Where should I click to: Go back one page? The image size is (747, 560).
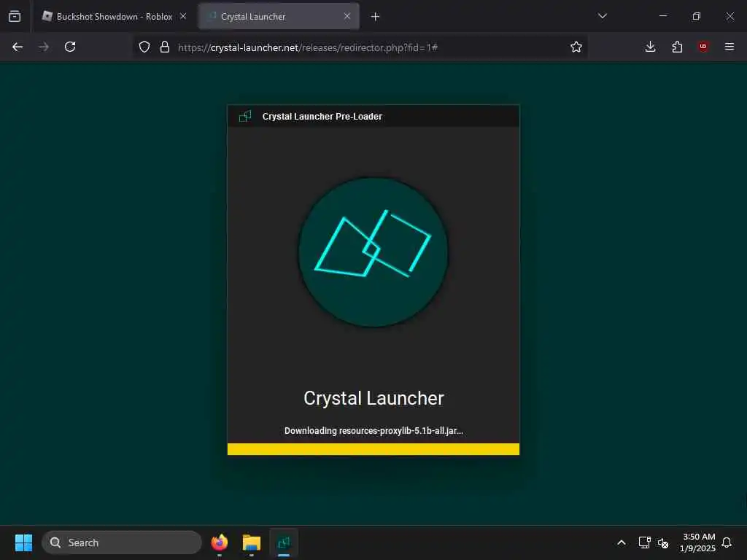coord(18,47)
